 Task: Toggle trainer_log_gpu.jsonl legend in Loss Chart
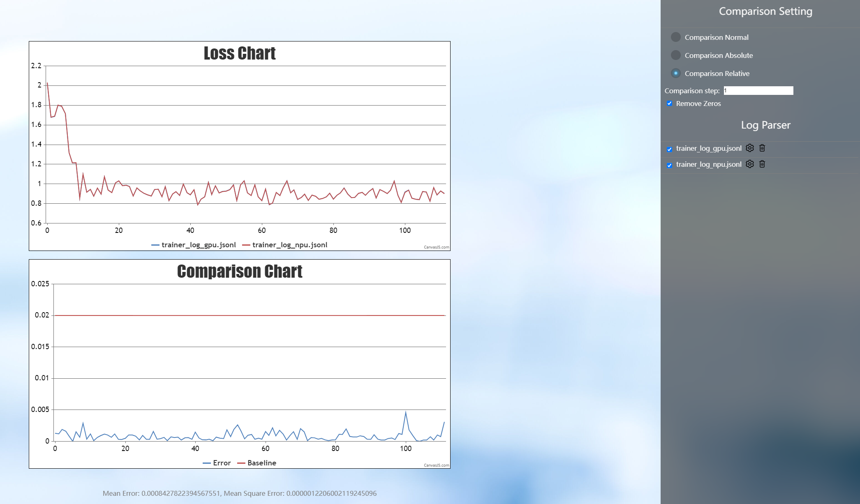(x=194, y=245)
